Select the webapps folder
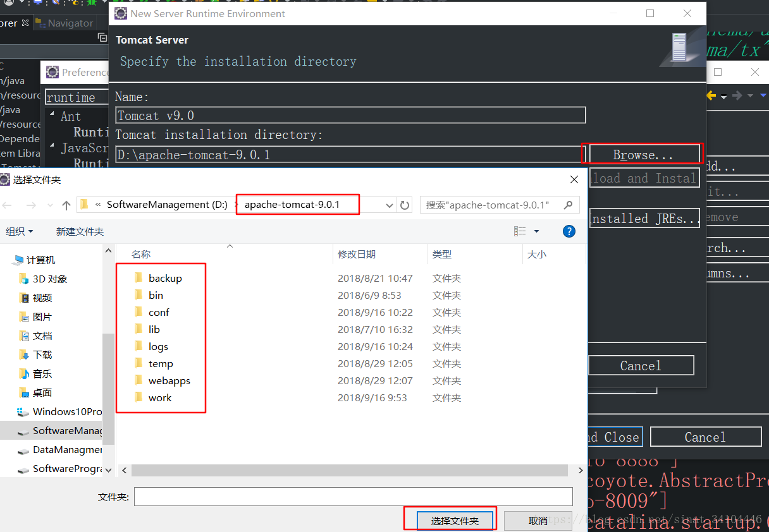Image resolution: width=769 pixels, height=532 pixels. click(169, 380)
